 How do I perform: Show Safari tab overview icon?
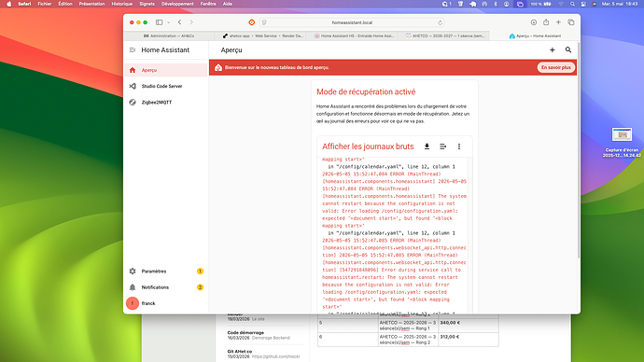[x=571, y=22]
